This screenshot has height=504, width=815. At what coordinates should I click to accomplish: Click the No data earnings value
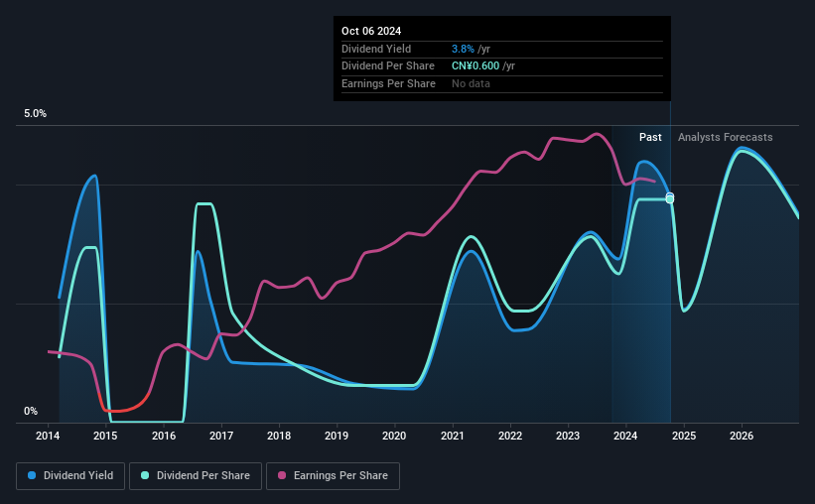point(471,83)
